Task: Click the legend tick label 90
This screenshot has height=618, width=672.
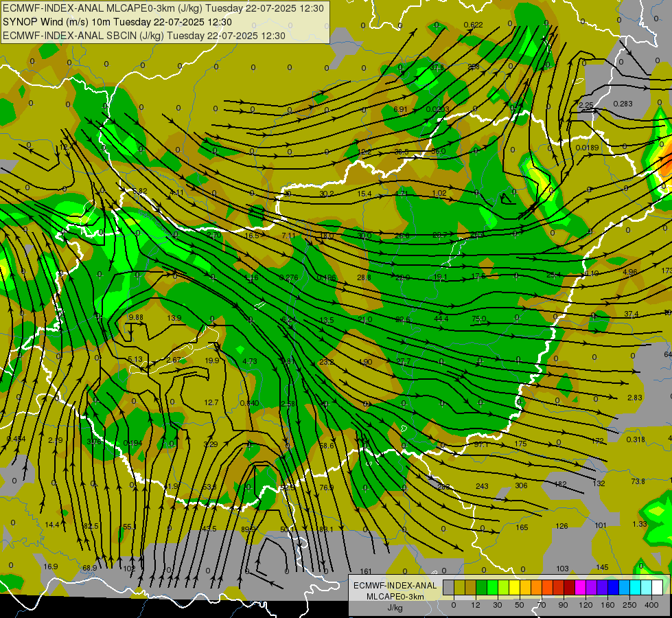Action: click(x=563, y=605)
